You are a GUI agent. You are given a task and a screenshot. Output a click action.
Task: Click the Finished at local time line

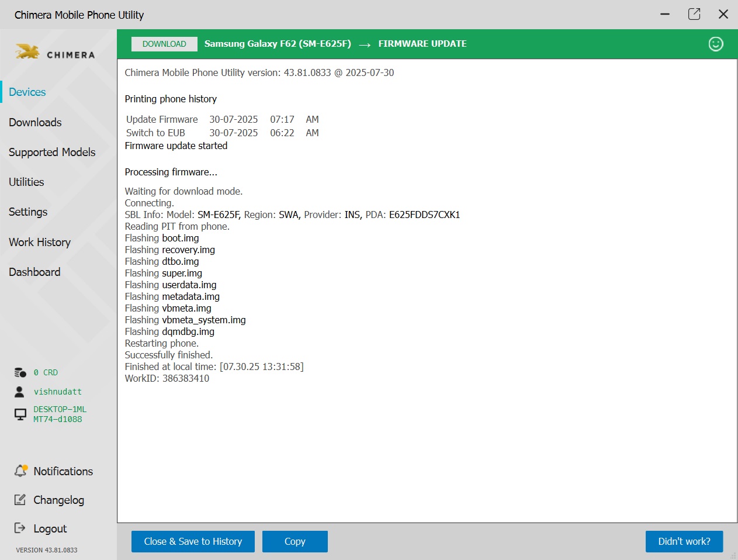tap(214, 367)
